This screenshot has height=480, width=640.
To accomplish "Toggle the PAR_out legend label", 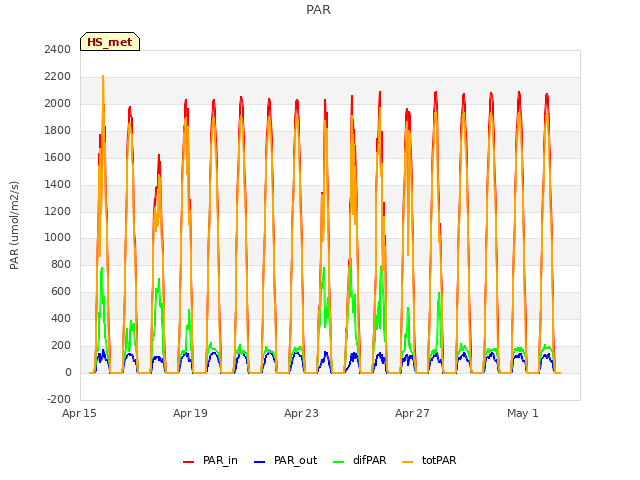I will point(296,460).
